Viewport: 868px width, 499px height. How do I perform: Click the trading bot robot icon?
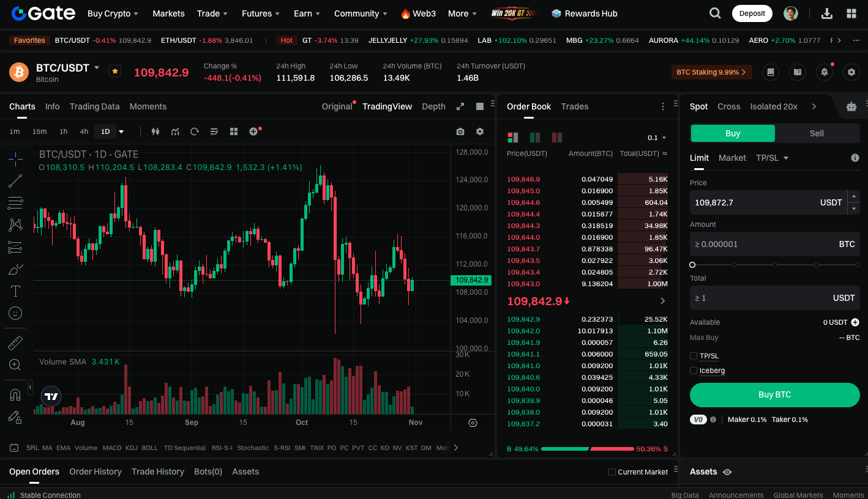tap(851, 106)
